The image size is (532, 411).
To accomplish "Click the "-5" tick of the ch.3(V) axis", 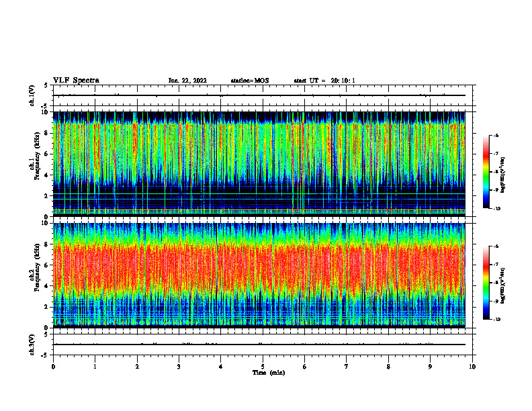I will pyautogui.click(x=45, y=355).
